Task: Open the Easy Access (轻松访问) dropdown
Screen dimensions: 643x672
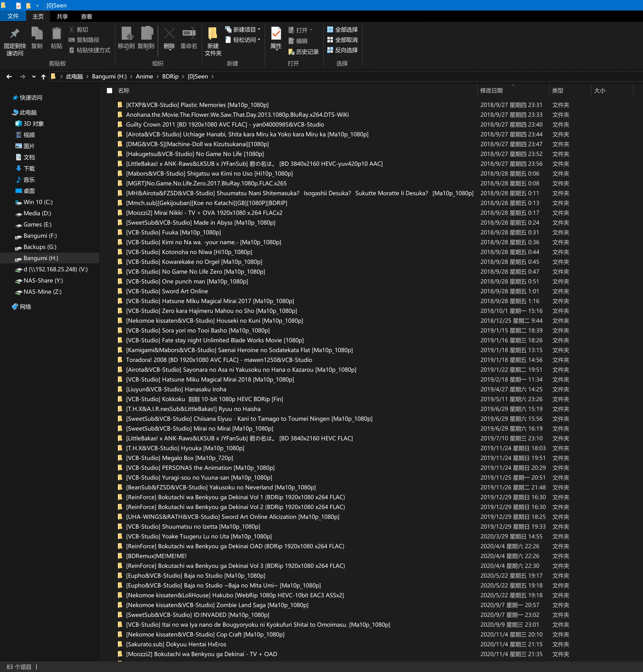Action: point(243,40)
